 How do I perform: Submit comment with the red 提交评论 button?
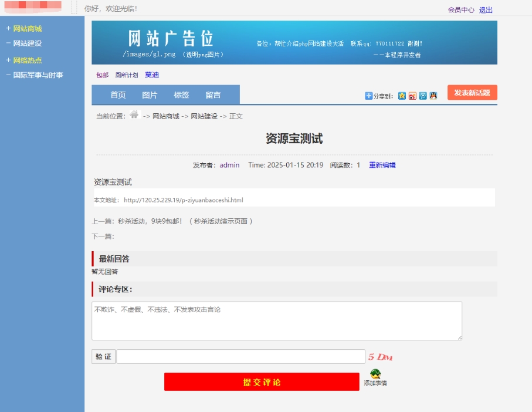point(262,382)
